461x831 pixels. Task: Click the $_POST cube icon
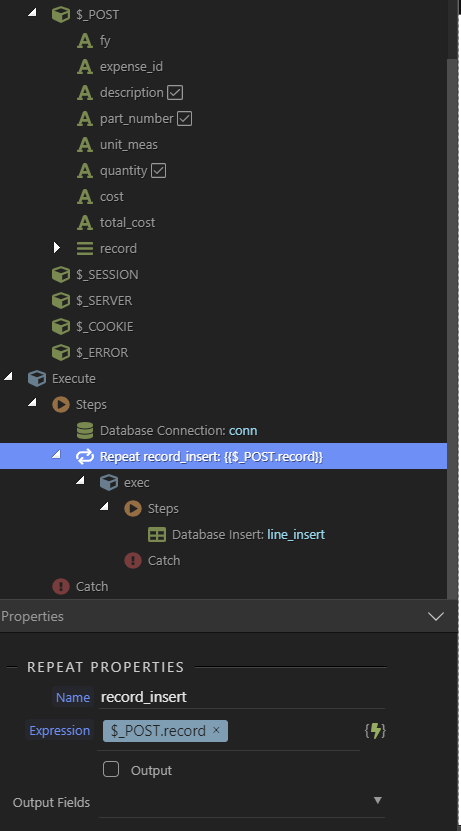point(61,14)
